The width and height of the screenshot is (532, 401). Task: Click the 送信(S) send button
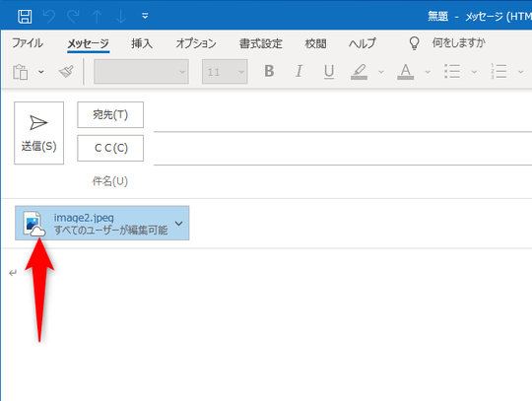(x=39, y=133)
